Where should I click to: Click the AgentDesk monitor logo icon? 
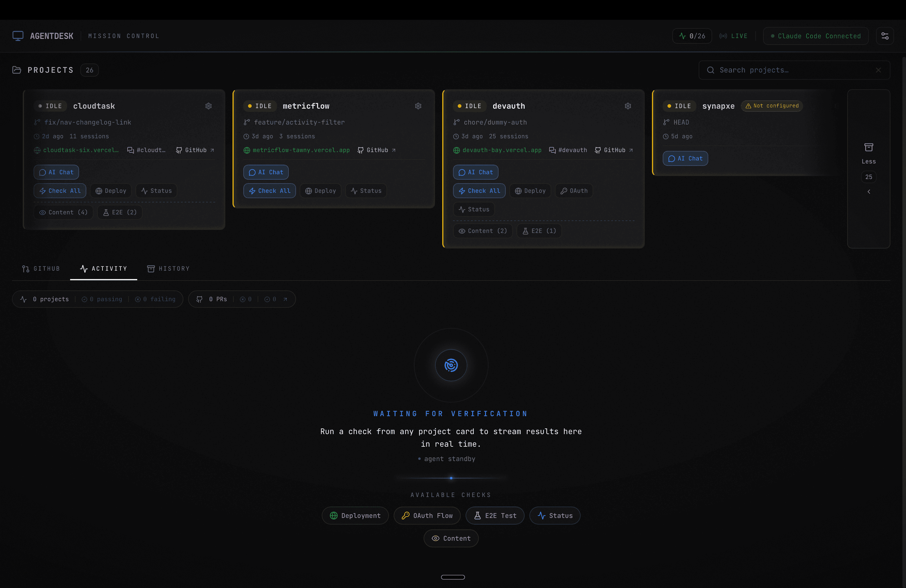[x=18, y=36]
